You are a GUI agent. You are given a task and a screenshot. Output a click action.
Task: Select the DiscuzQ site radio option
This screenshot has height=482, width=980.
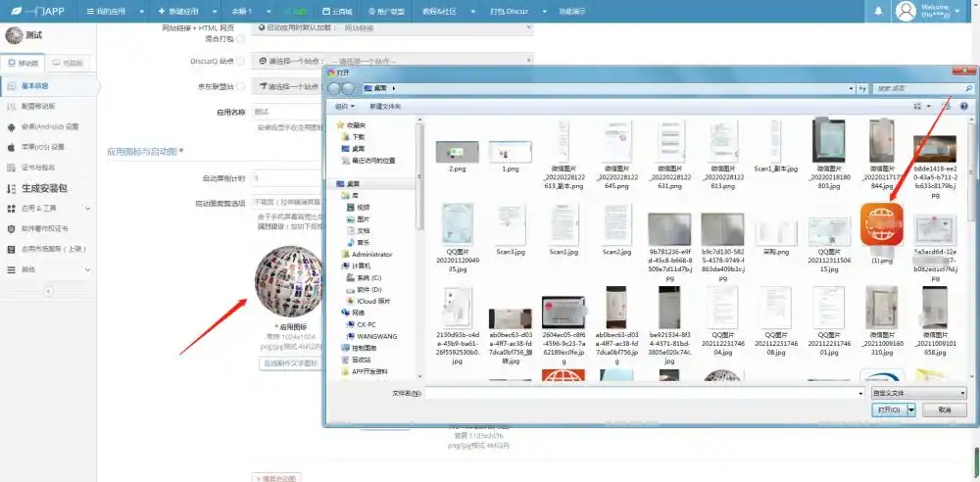click(x=241, y=61)
